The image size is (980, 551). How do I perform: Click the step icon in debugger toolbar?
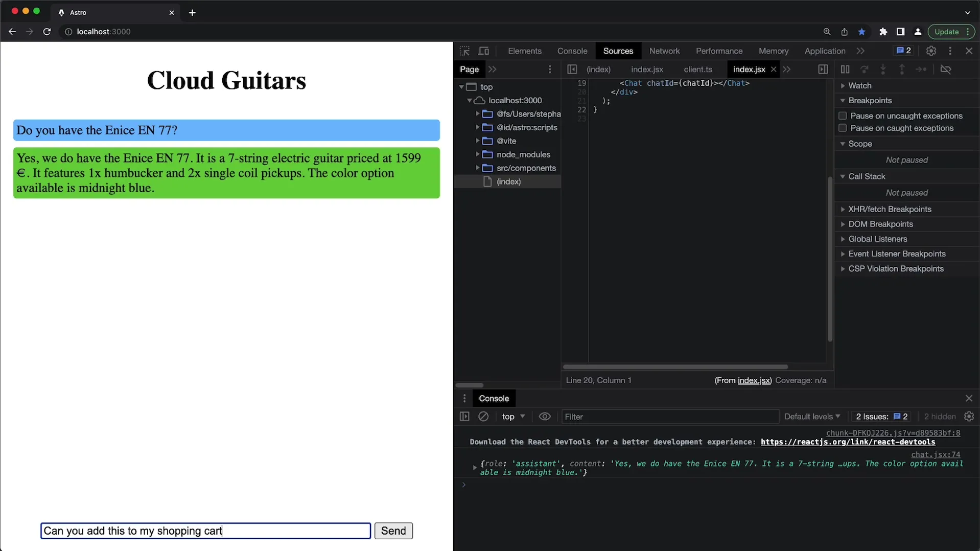921,70
